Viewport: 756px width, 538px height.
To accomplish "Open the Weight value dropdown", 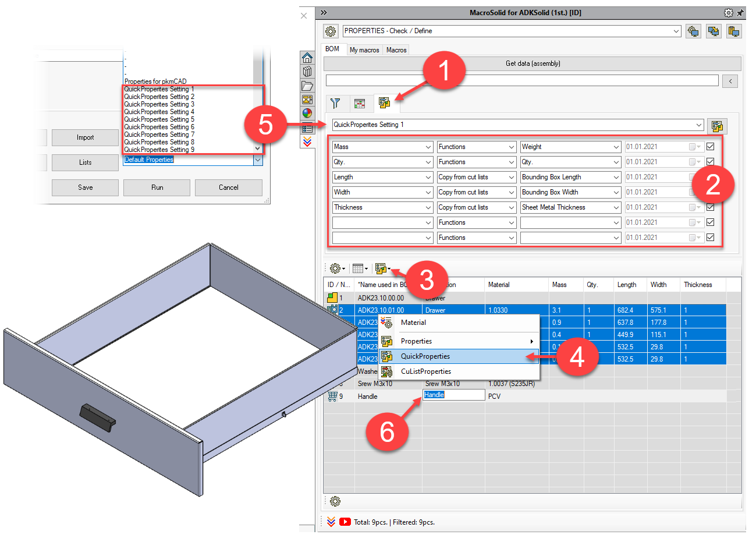I will (570, 147).
